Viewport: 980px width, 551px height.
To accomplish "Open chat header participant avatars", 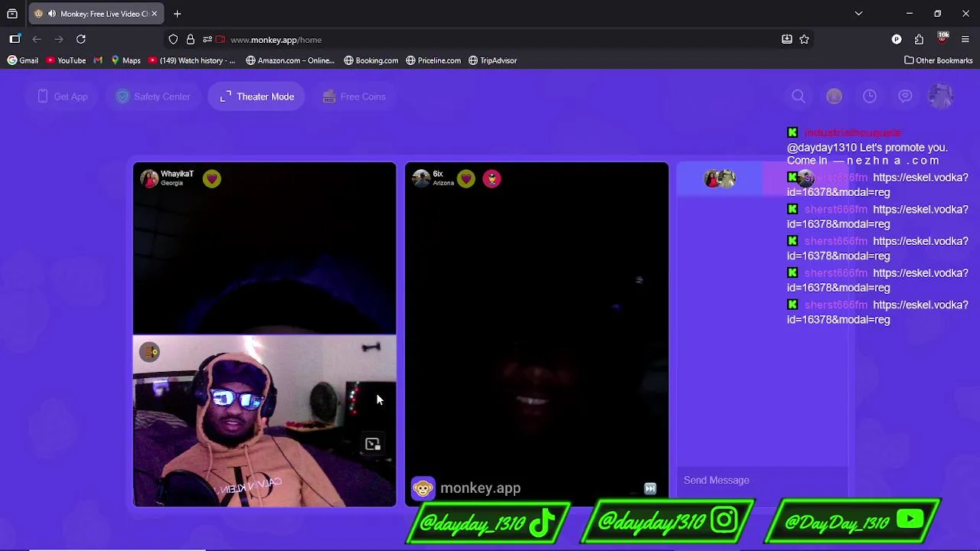I will pos(720,178).
